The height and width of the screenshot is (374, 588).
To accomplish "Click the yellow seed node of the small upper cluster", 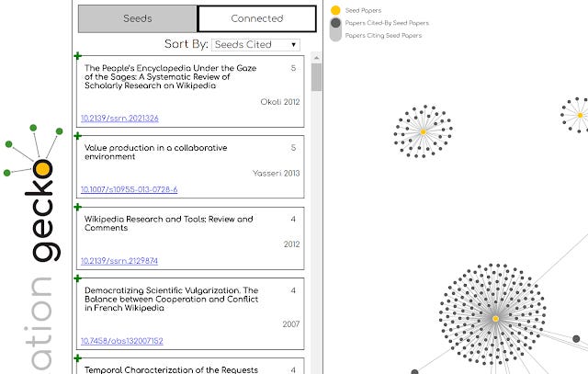I will point(423,132).
